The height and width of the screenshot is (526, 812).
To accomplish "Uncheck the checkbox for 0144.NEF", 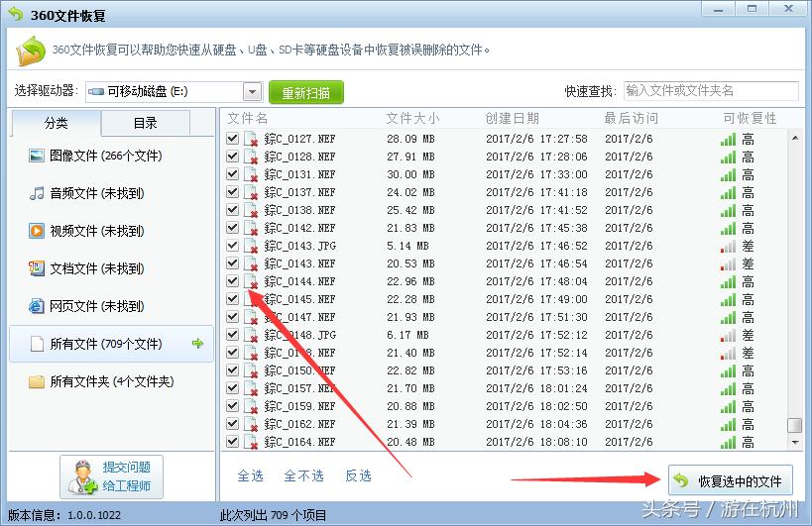I will [x=233, y=281].
